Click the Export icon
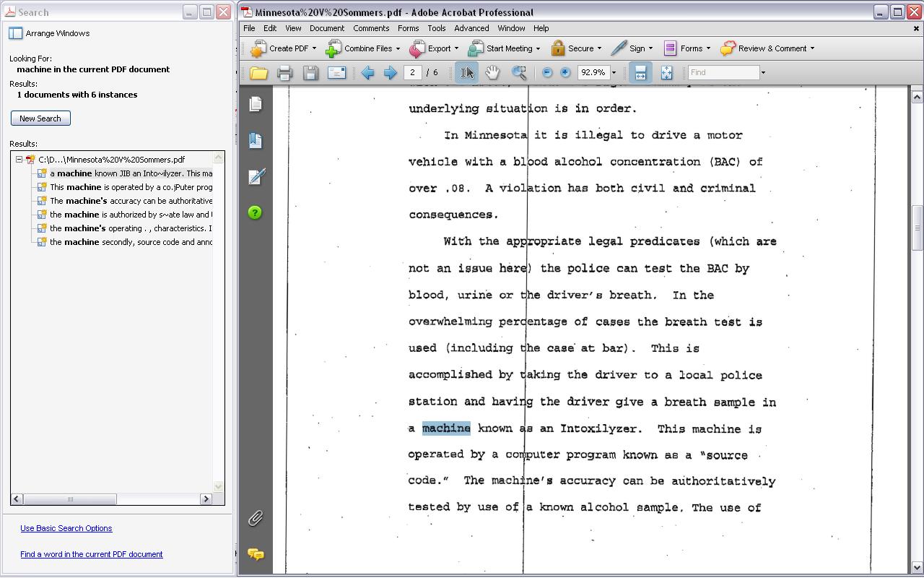This screenshot has width=924, height=578. coord(417,48)
